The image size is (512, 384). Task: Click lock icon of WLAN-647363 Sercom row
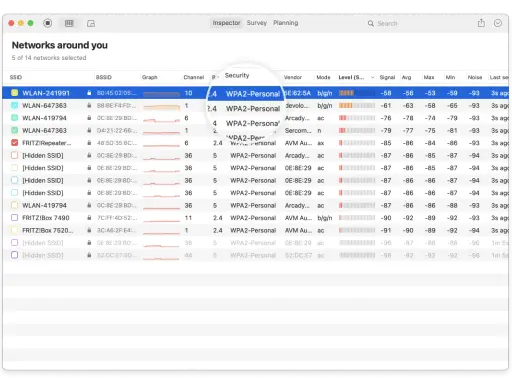pos(89,130)
